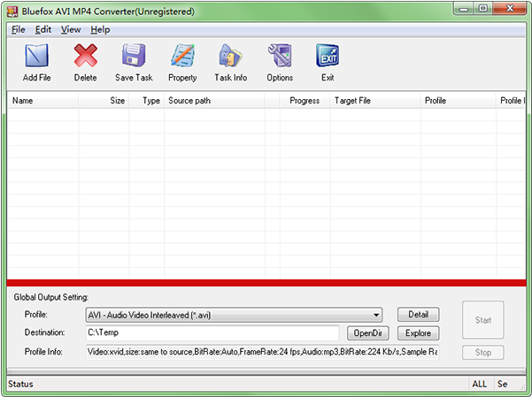Click the Start button
Viewport: 532px width, 397px height.
coord(482,320)
